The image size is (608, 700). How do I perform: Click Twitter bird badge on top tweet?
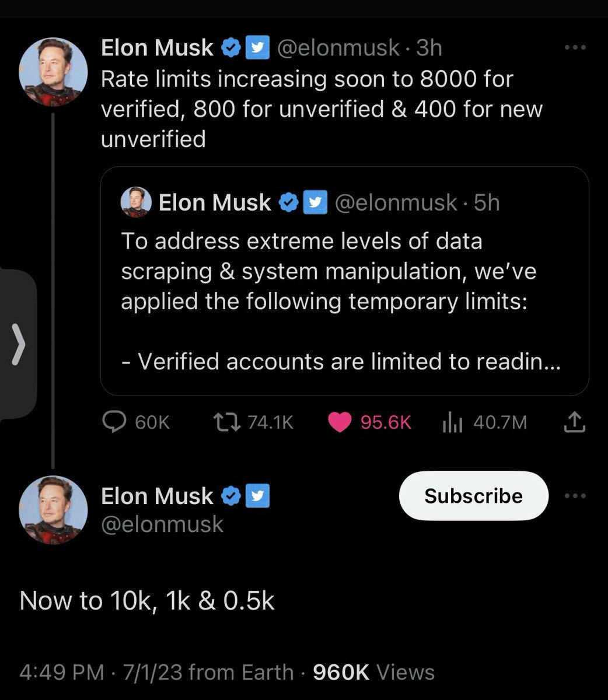257,48
